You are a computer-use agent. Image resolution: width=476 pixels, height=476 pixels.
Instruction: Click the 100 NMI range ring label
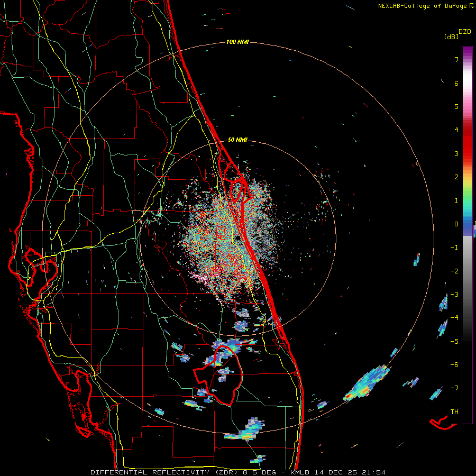point(237,42)
